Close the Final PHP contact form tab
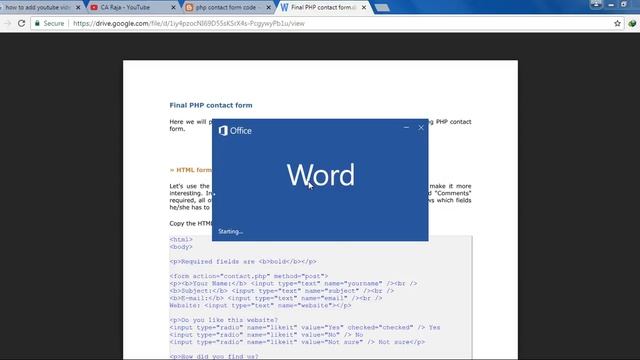The image size is (640, 360). tap(364, 7)
